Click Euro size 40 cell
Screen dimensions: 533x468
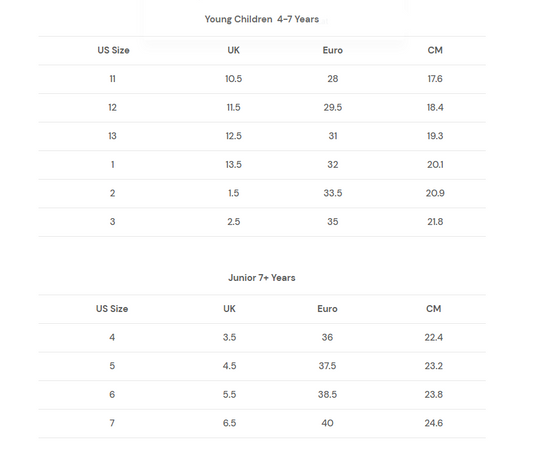327,423
